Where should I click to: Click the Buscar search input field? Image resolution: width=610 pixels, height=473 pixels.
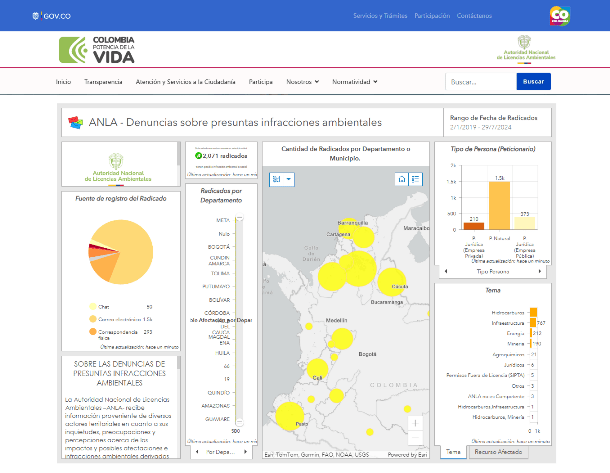(479, 81)
